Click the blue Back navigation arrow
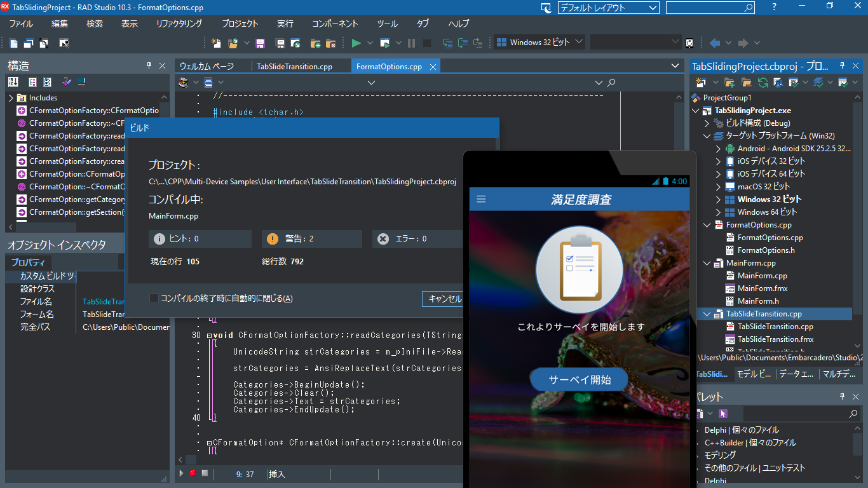Screen dimensions: 868x488 pos(715,43)
